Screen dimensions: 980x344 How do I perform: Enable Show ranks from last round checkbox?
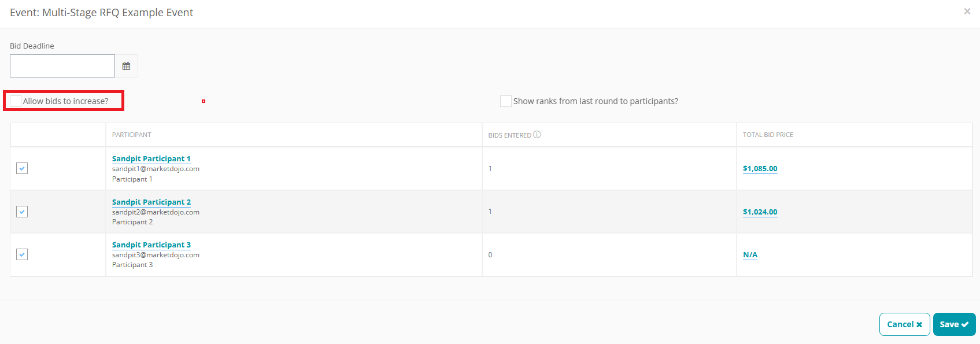pos(506,101)
